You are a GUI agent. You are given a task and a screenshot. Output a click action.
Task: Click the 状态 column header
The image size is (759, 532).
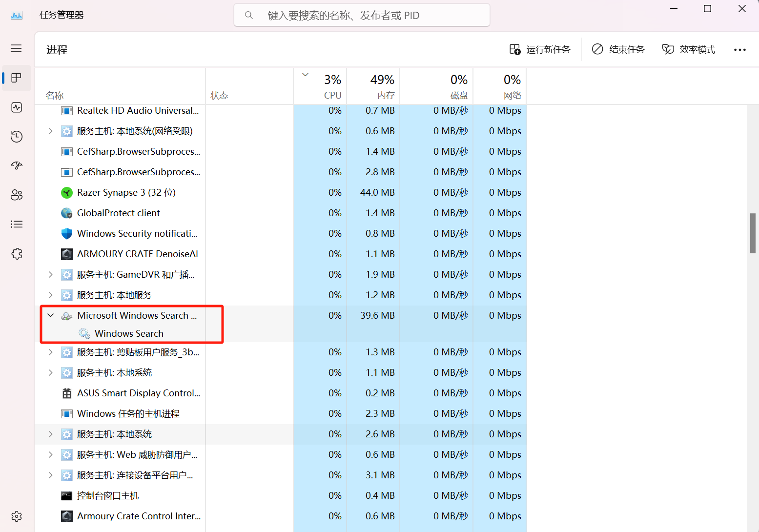click(x=249, y=86)
